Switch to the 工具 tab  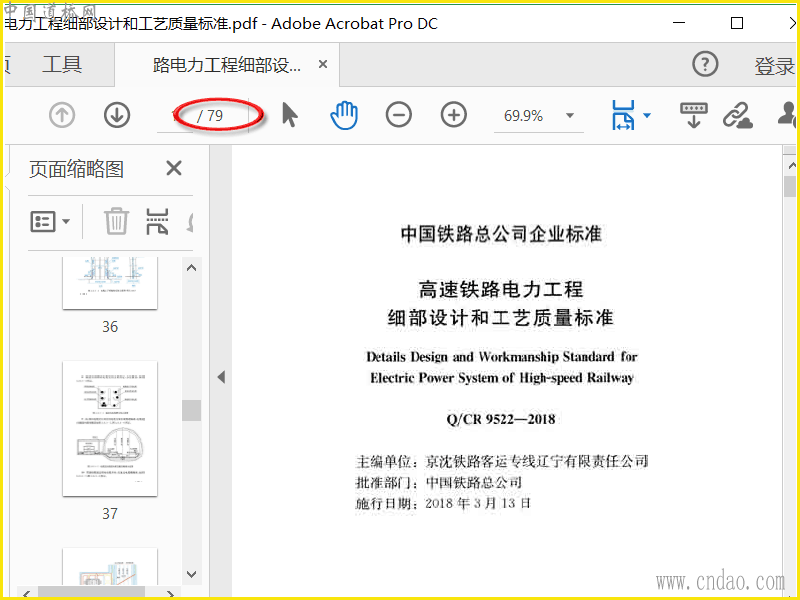coord(62,65)
